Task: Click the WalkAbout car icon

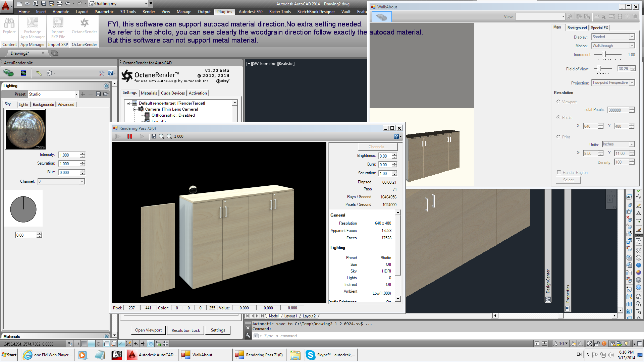Action: pyautogui.click(x=381, y=17)
